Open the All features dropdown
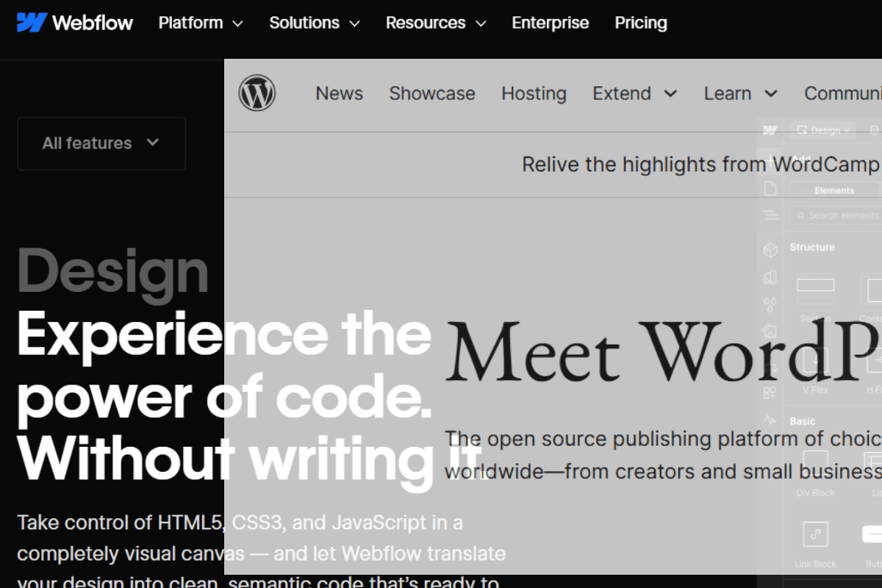 101,143
